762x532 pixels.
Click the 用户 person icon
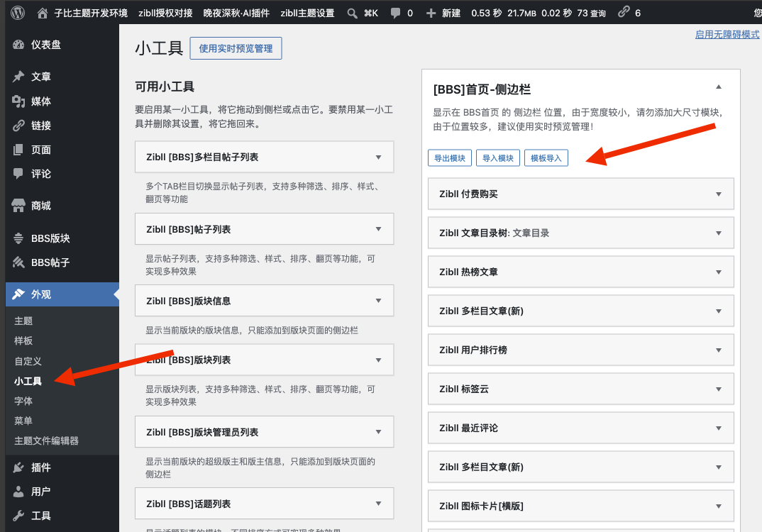18,492
